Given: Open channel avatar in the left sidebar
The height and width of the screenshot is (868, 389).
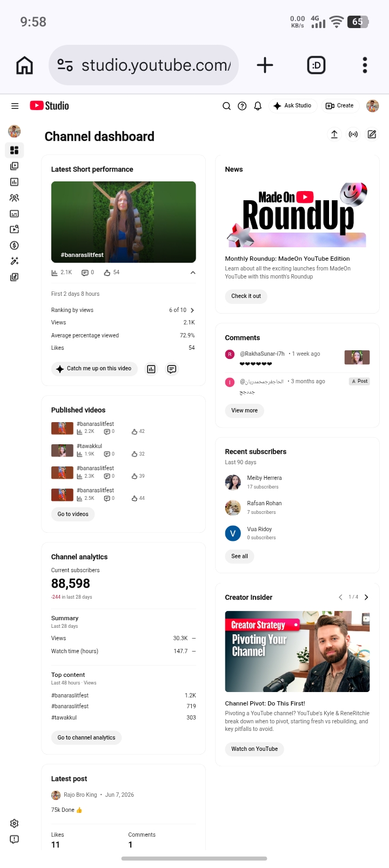Looking at the screenshot, I should (15, 131).
